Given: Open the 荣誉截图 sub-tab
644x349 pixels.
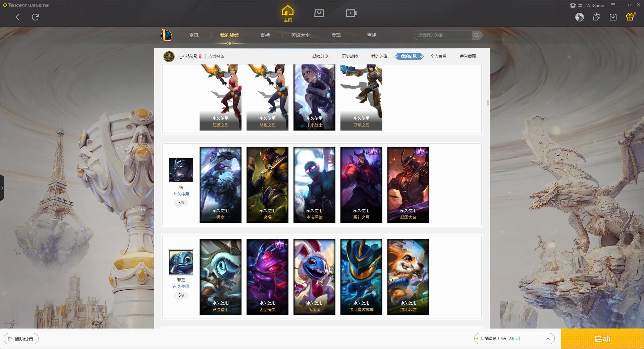Looking at the screenshot, I should pos(468,56).
